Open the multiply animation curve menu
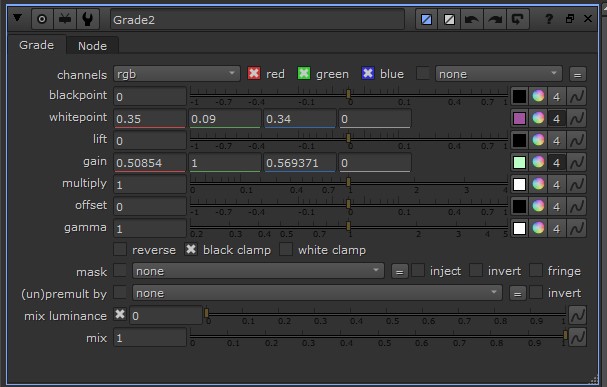The image size is (607, 387). point(577,185)
